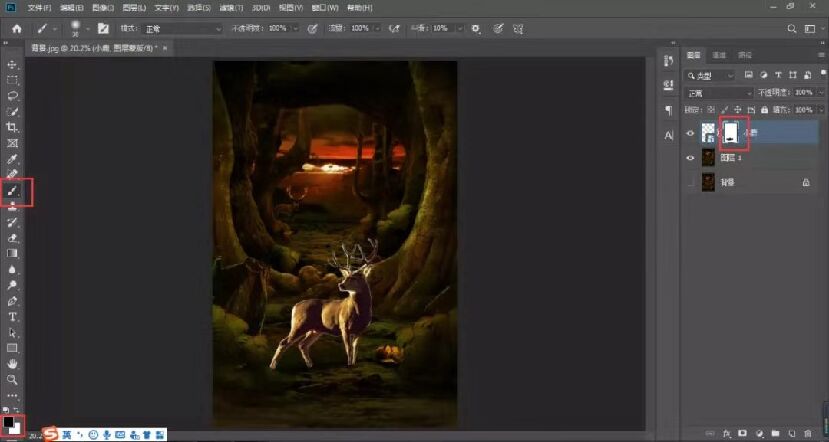Toggle butterfly symmetry paint options
829x442 pixels.
(x=518, y=29)
